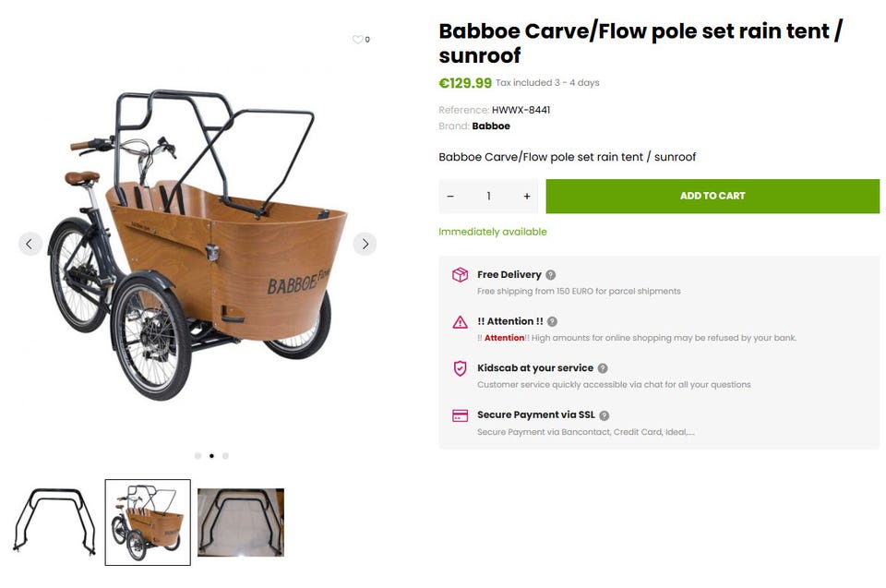886x588 pixels.
Task: Click the quantity input field
Action: click(488, 196)
